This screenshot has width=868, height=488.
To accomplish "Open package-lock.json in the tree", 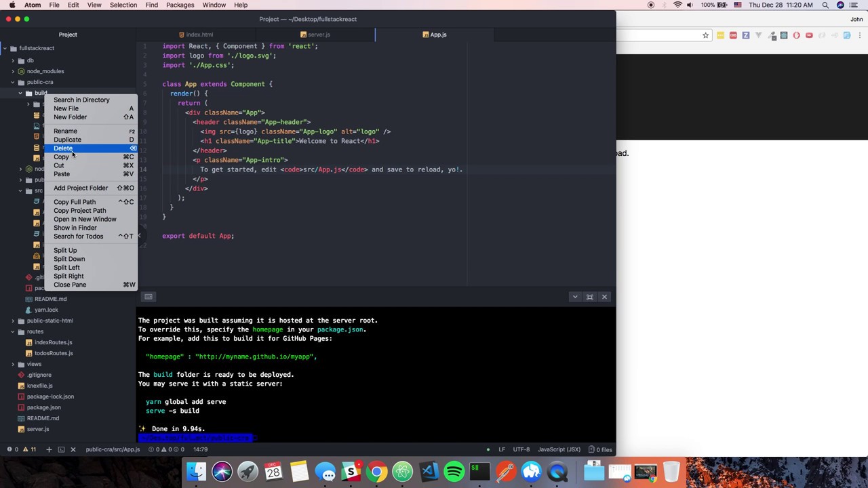I will [x=50, y=396].
